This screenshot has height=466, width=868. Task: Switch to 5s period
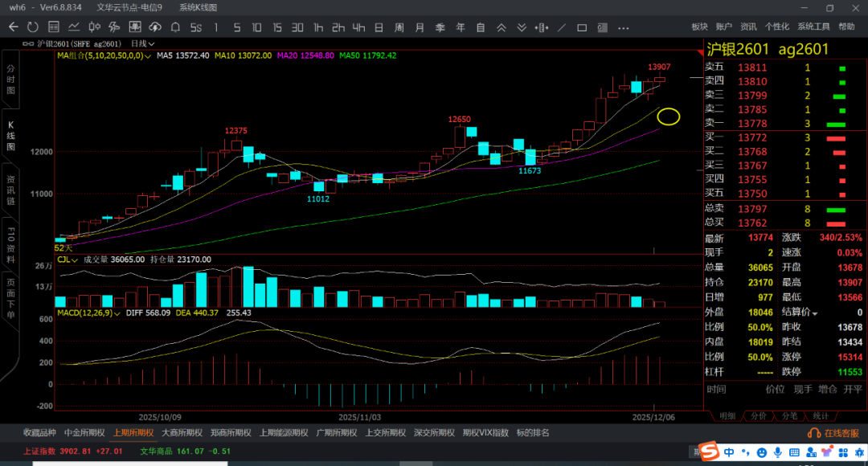click(196, 27)
